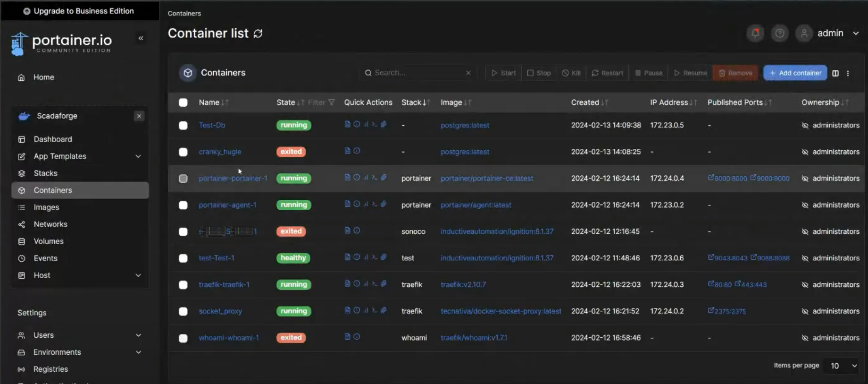Click the portainer.io logo
The height and width of the screenshot is (384, 868).
(61, 43)
